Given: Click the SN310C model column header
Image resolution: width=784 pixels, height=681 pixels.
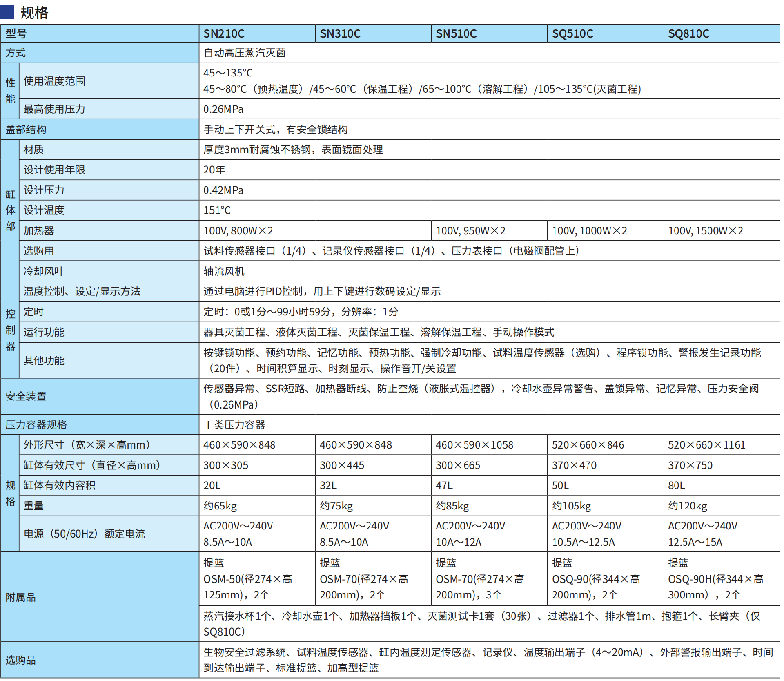Looking at the screenshot, I should (x=373, y=33).
